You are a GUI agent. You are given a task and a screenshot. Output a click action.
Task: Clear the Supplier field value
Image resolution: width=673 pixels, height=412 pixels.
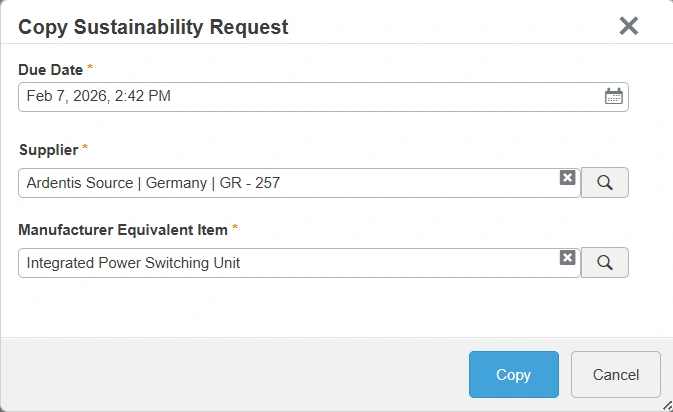point(567,177)
